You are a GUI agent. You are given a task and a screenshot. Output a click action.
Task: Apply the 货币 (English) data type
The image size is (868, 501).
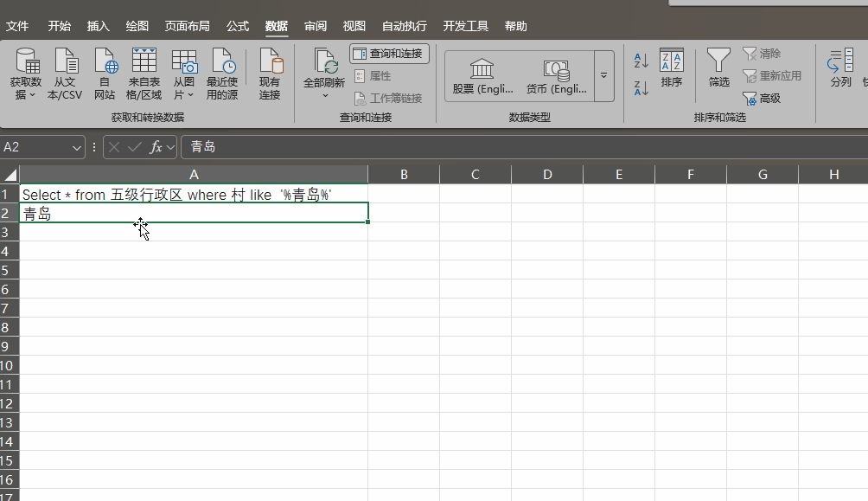tap(557, 76)
